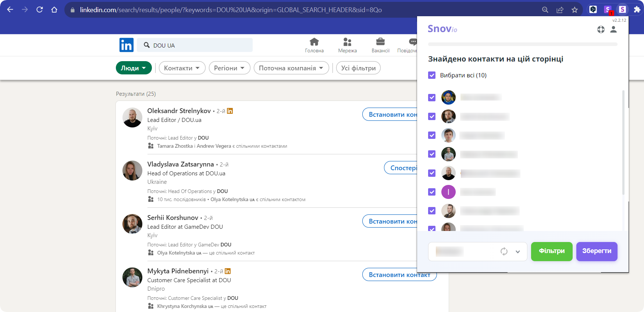Image resolution: width=644 pixels, height=312 pixels.
Task: Reload the page with the refresh icon
Action: tap(39, 10)
